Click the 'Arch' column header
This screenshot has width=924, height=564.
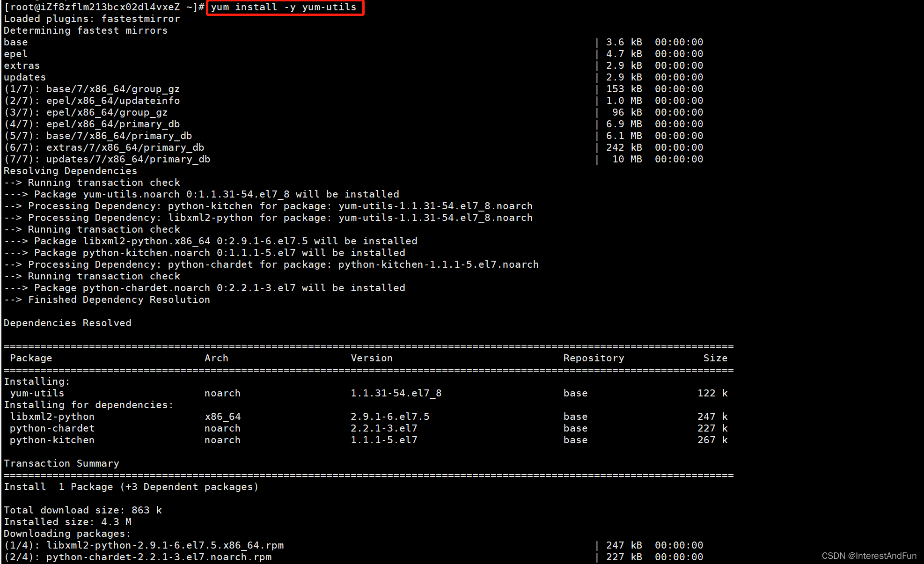[216, 358]
